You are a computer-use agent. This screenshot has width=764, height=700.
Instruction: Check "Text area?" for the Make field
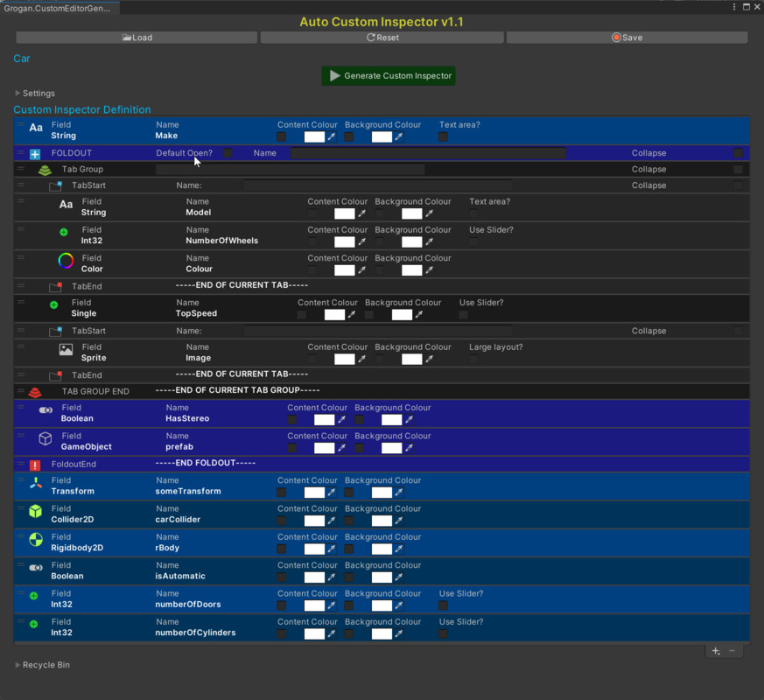[x=441, y=136]
